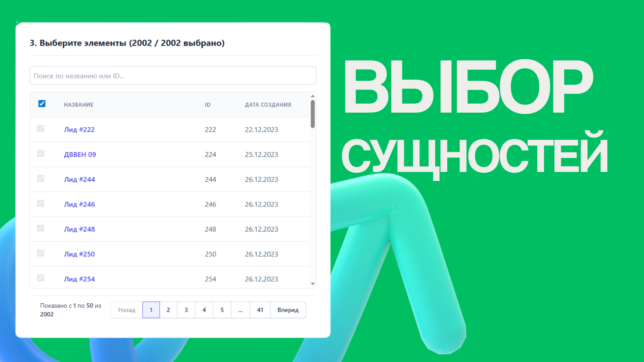
Task: Toggle checkbox for Лид #244 row
Action: click(41, 178)
